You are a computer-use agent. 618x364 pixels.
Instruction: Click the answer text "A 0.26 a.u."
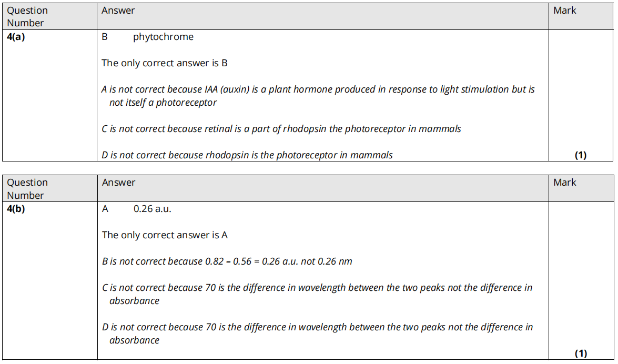(x=137, y=209)
